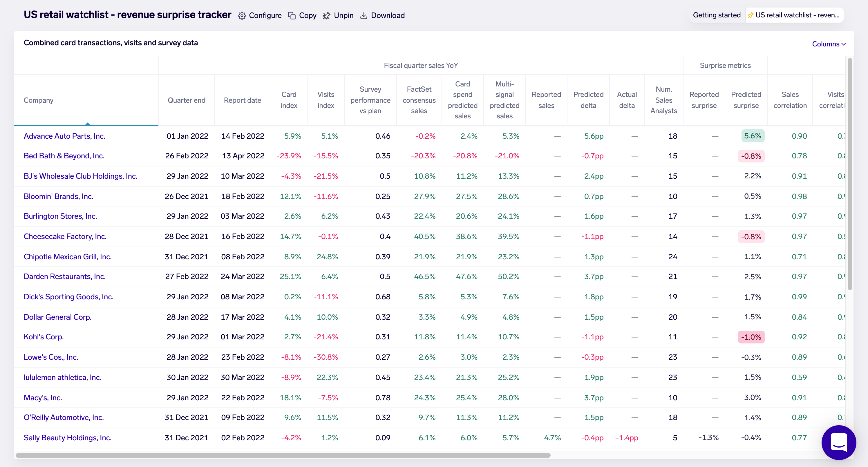Click the pin icon on US retail tab

[751, 15]
